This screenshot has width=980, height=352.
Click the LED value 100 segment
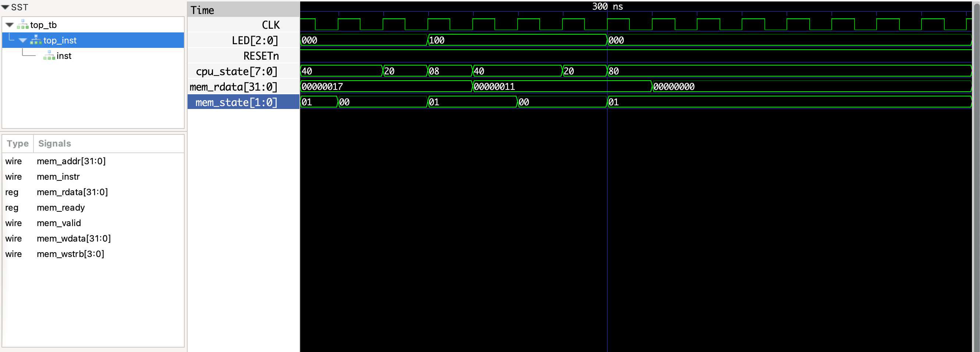point(516,41)
